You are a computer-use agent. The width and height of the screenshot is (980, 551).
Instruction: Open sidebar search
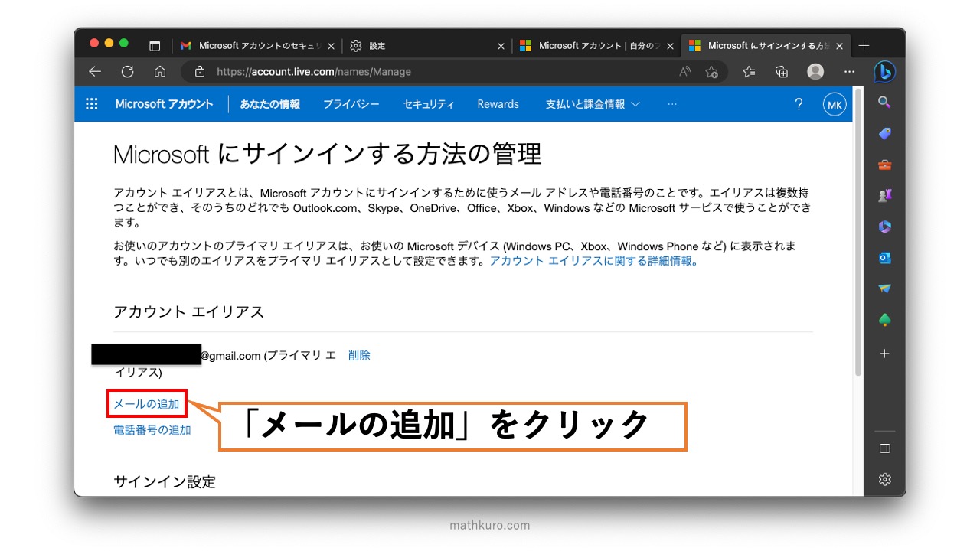click(884, 102)
